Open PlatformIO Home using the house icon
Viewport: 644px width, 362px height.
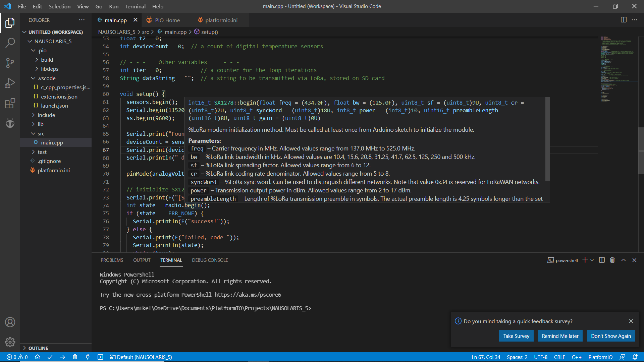click(x=37, y=357)
